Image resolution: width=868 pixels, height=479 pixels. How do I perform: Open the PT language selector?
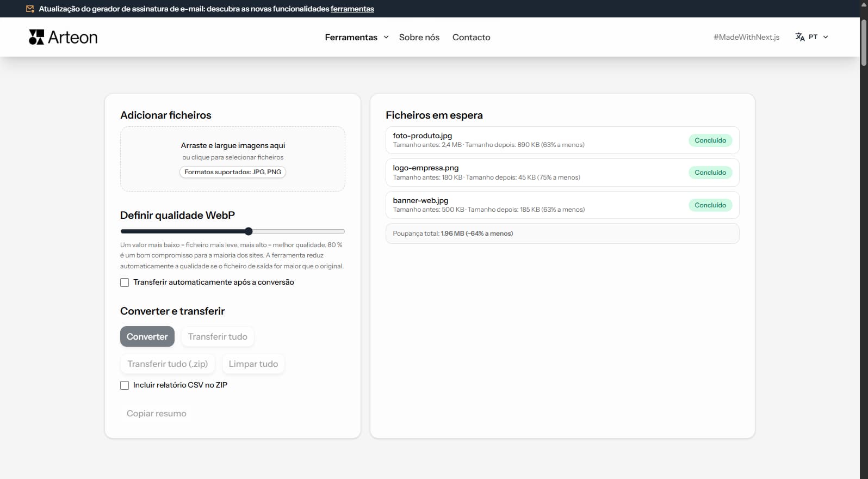tap(812, 37)
